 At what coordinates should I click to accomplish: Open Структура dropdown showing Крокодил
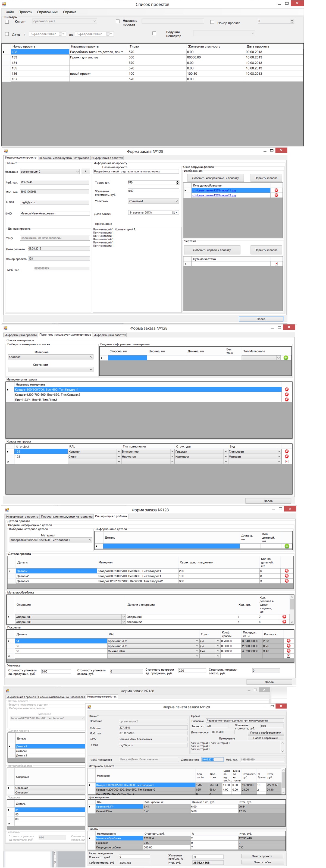(x=225, y=456)
